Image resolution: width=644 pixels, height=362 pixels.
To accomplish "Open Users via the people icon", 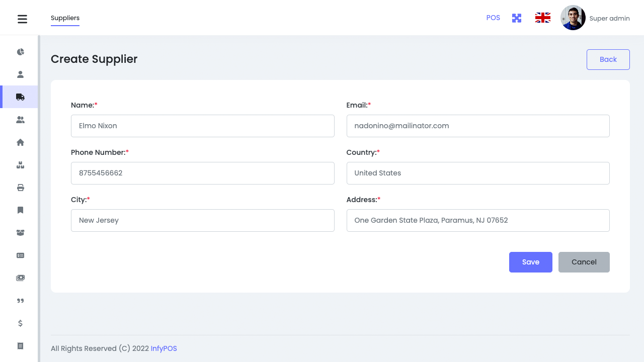I will coord(20,120).
